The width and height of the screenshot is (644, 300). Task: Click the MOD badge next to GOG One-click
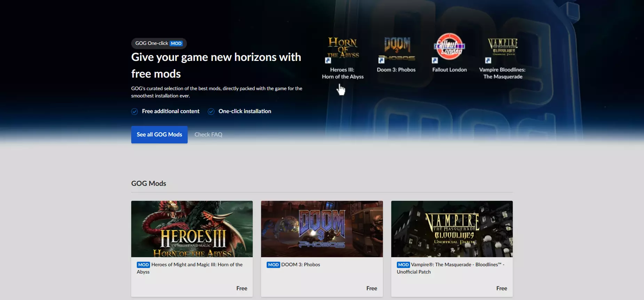(176, 44)
